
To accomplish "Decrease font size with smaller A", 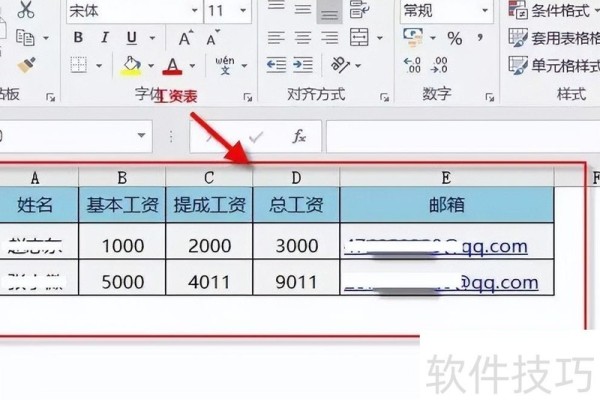I will [213, 37].
